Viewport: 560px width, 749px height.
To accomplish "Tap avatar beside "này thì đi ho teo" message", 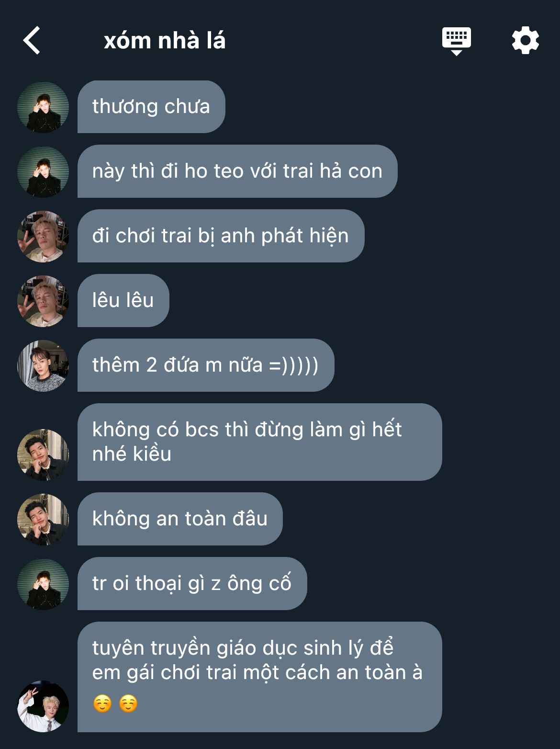I will (43, 171).
